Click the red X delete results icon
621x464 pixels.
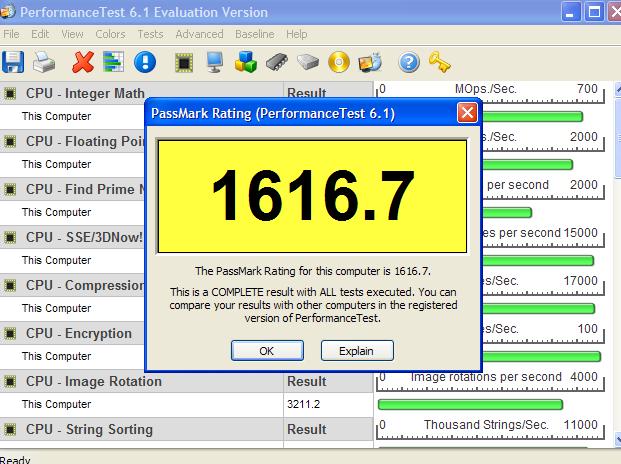coord(83,62)
